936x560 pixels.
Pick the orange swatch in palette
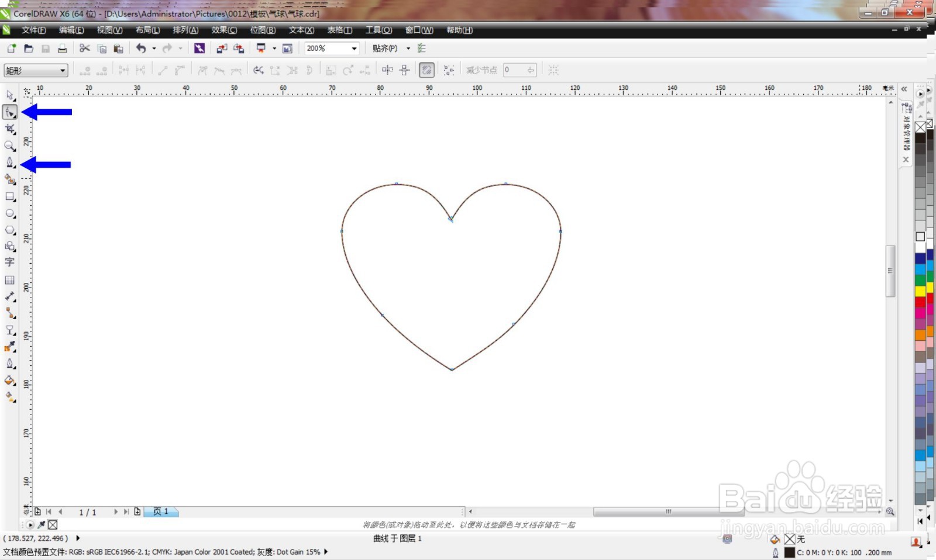920,335
